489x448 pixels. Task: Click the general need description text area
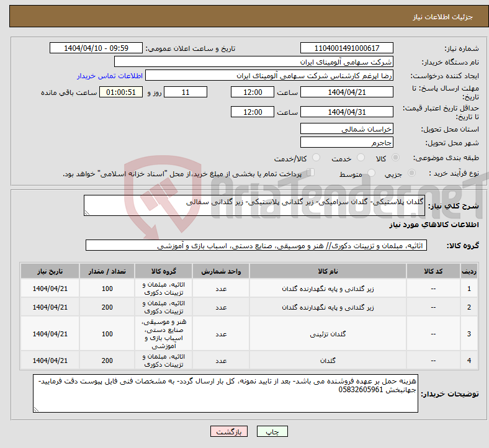(254, 205)
